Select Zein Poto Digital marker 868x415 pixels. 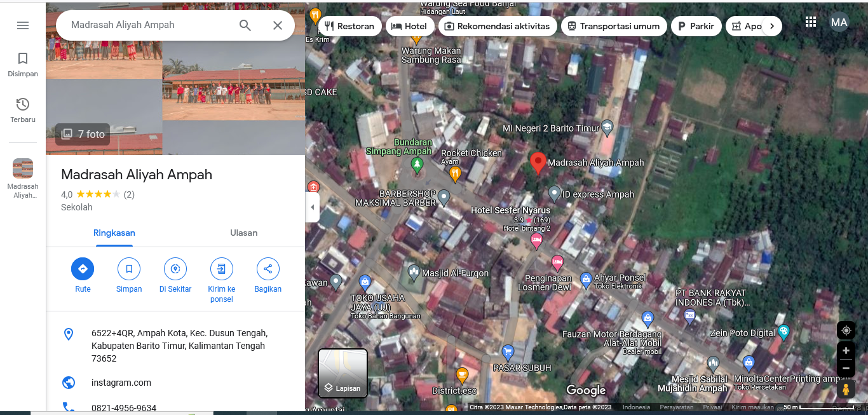click(784, 331)
